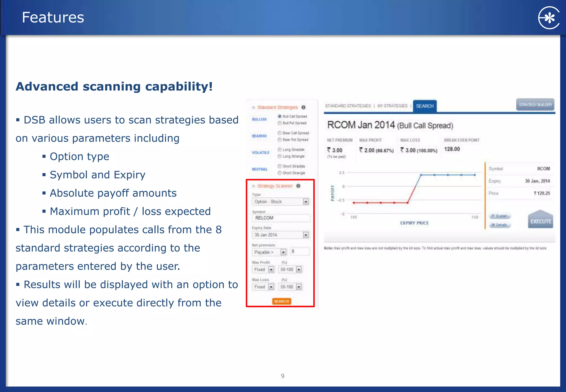Collapse the Strategy Scanner section icon
The height and width of the screenshot is (392, 566).
(253, 186)
